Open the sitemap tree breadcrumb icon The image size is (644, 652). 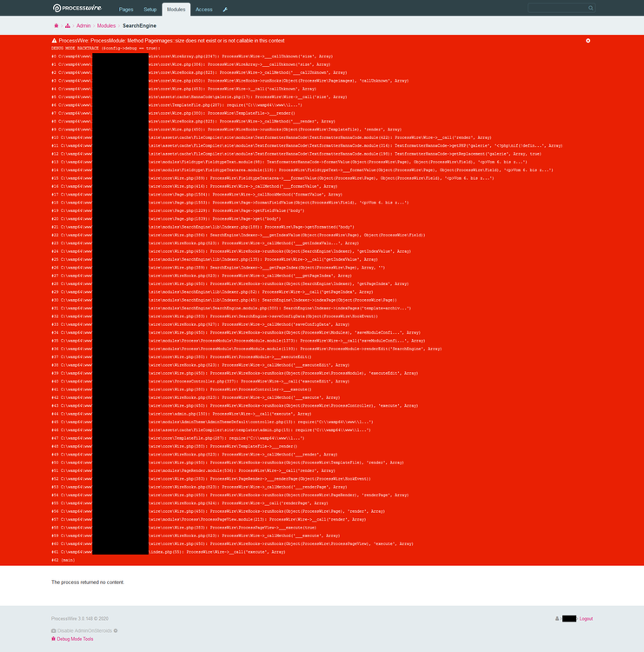(67, 26)
